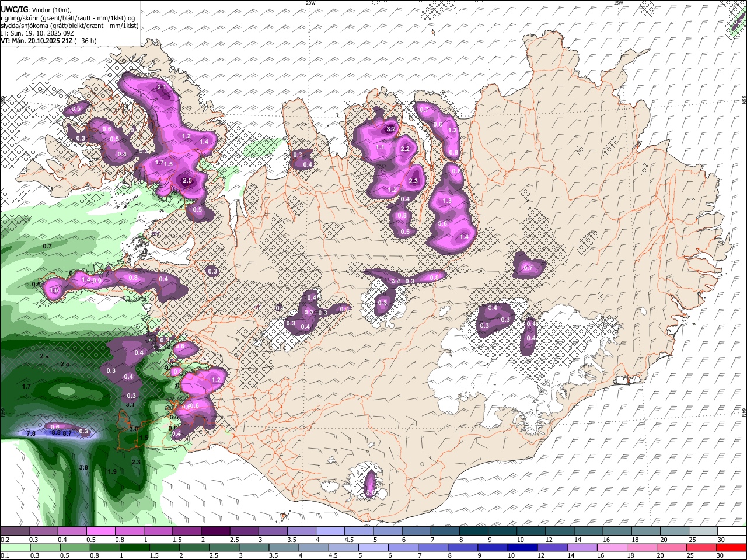Click the '3.2' snowfall value on the map
Image resolution: width=747 pixels, height=560 pixels.
391,129
